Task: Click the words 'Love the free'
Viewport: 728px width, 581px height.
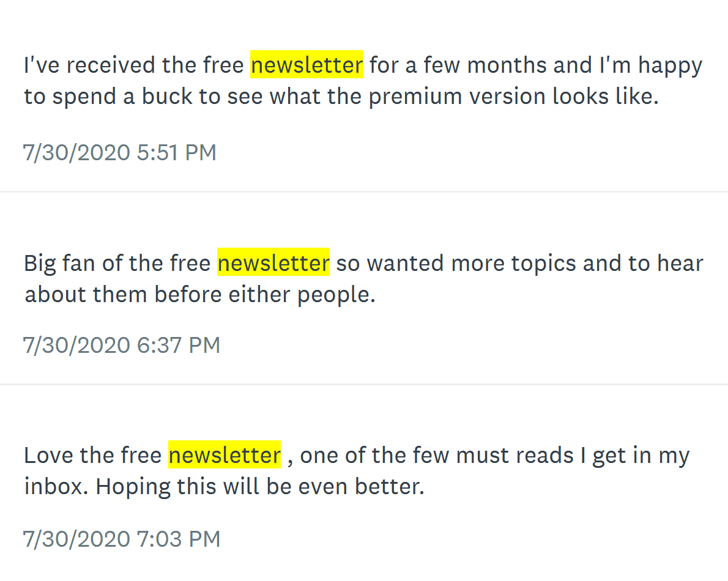Action: 93,455
